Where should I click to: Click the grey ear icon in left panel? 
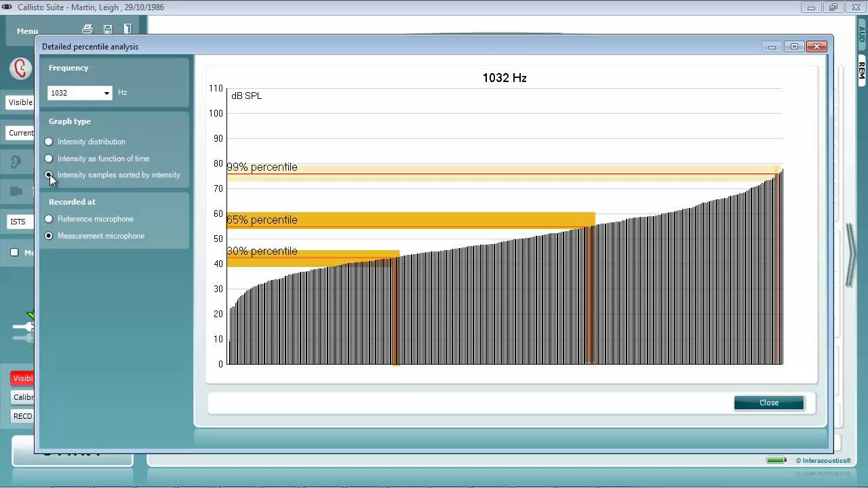16,162
